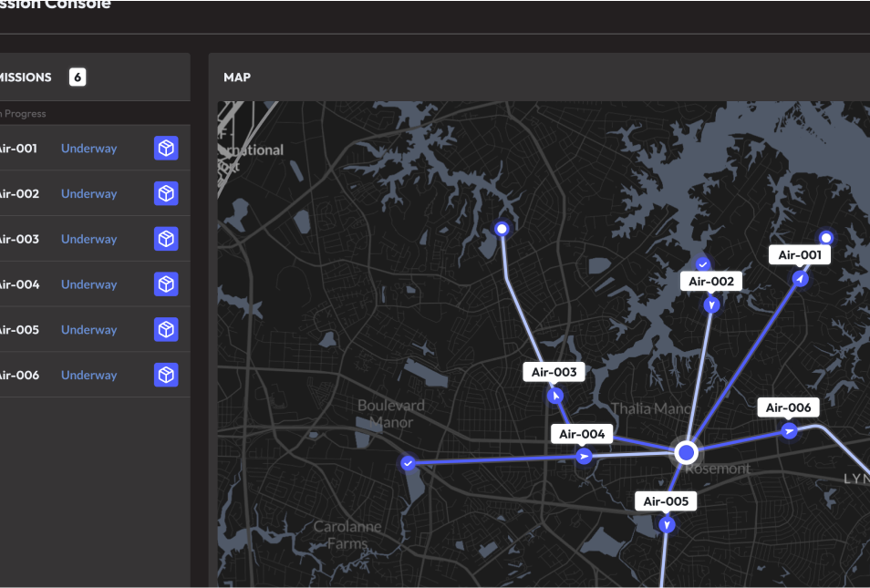The width and height of the screenshot is (870, 588).
Task: Click the Air-001 drone arrow on map
Action: 800,279
